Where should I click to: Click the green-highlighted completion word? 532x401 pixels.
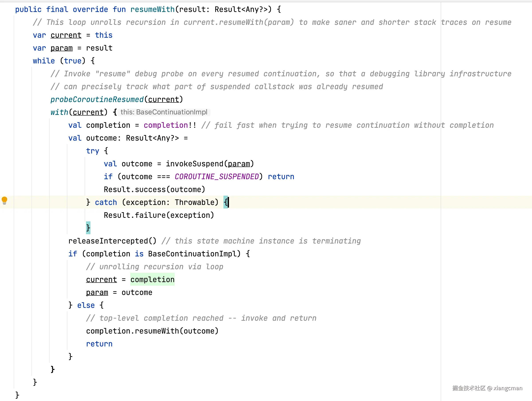click(x=152, y=279)
